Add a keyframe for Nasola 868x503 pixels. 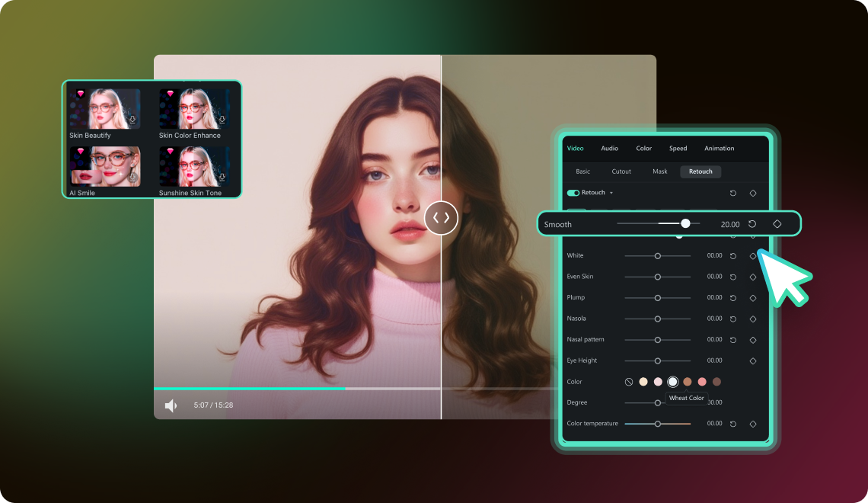753,319
